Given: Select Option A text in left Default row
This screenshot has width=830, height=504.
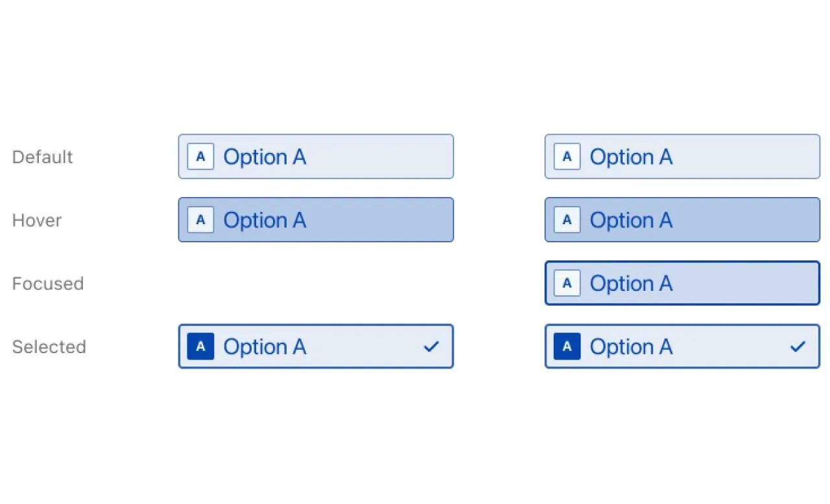Looking at the screenshot, I should 265,157.
